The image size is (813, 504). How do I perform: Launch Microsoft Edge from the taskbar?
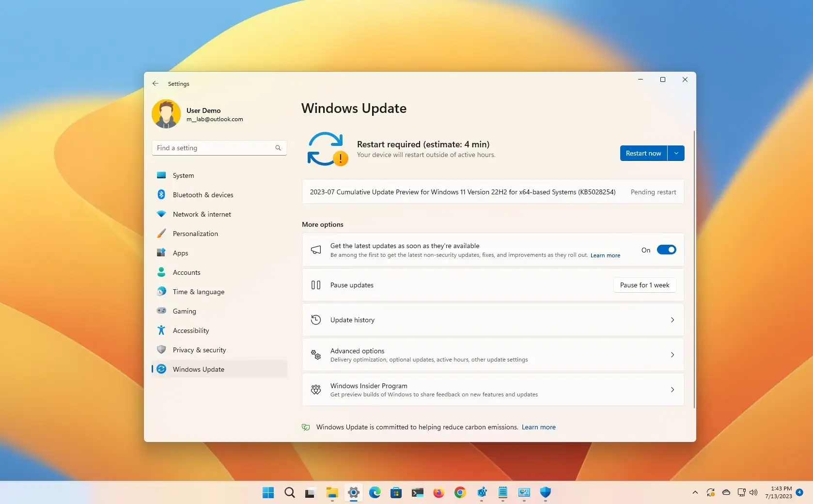tap(375, 493)
